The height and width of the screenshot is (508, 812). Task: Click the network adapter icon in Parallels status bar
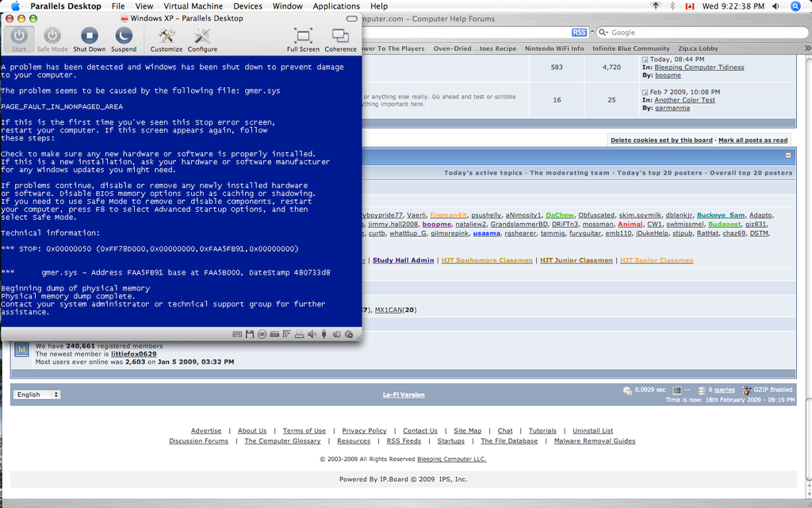pos(287,334)
